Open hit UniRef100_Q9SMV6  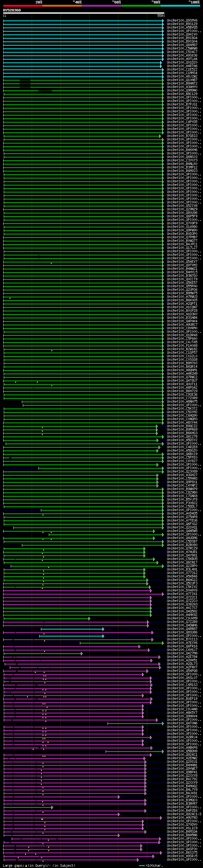(x=182, y=21)
